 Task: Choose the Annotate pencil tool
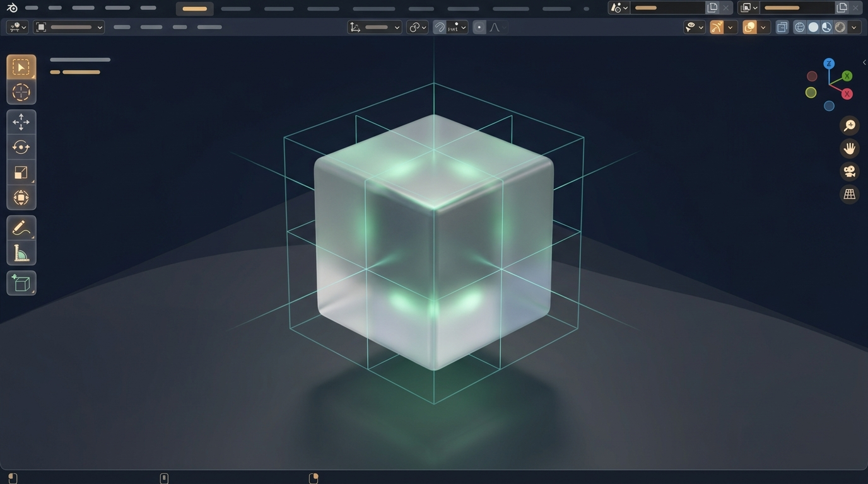click(21, 228)
